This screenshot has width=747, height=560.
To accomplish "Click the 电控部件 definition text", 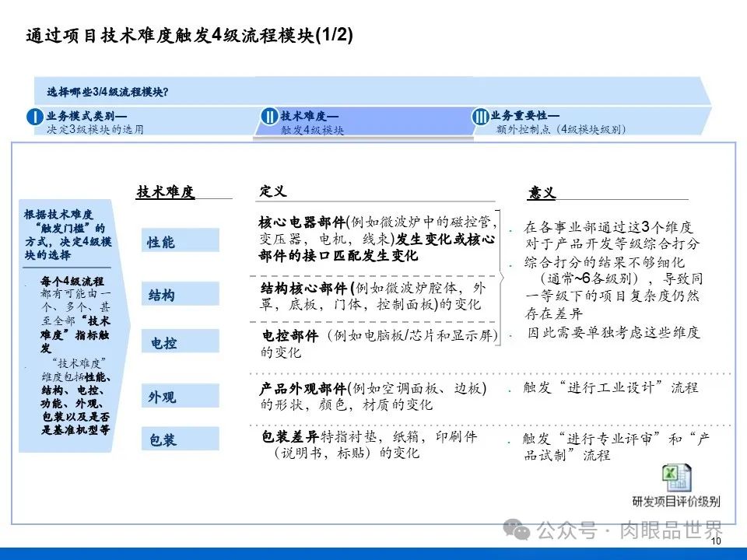I will point(379,344).
